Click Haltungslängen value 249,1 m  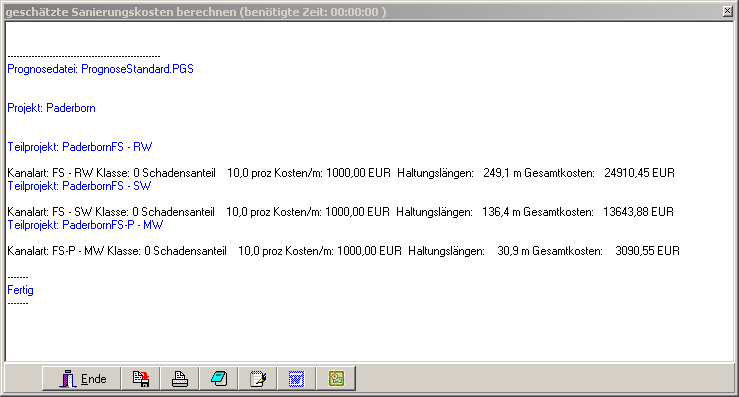pyautogui.click(x=502, y=173)
